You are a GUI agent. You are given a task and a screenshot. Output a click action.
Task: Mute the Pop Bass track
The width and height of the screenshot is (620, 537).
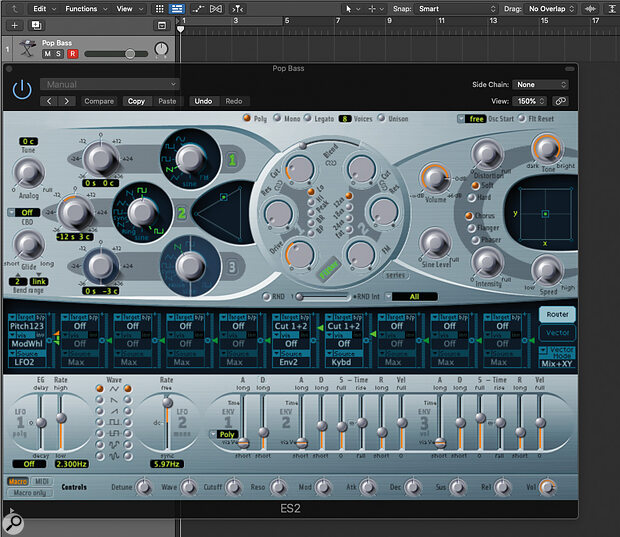(47, 54)
